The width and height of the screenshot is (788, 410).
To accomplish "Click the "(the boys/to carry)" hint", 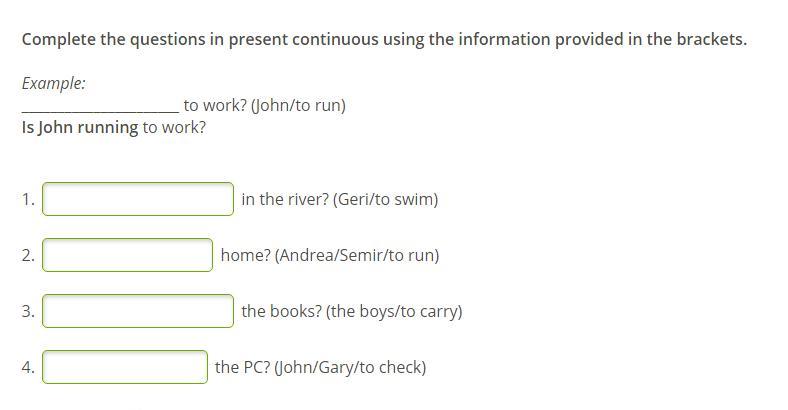I will point(394,311).
